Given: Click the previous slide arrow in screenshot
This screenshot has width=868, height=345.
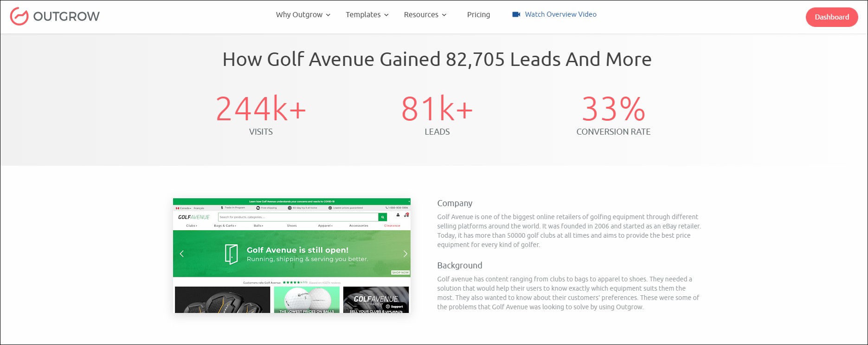Looking at the screenshot, I should 181,254.
